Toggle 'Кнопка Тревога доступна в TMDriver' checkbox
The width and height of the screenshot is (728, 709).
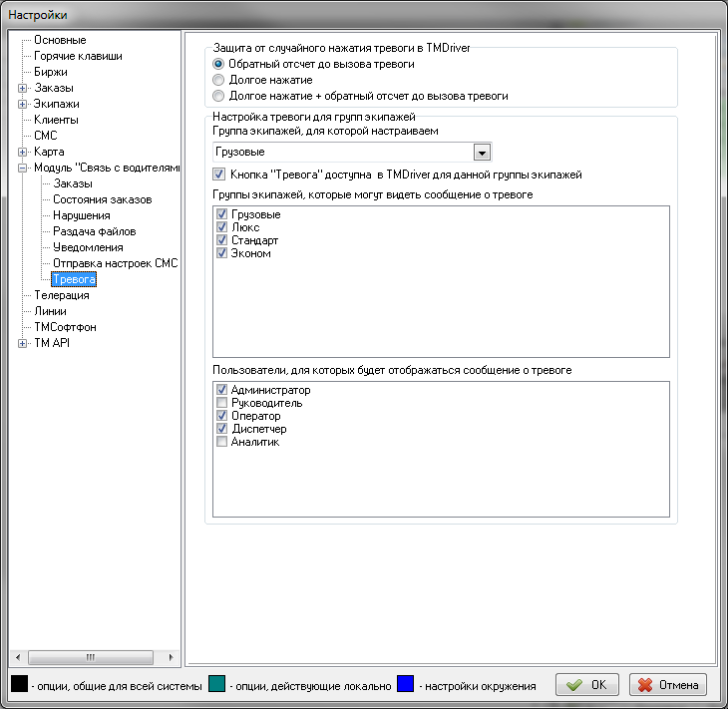click(219, 174)
